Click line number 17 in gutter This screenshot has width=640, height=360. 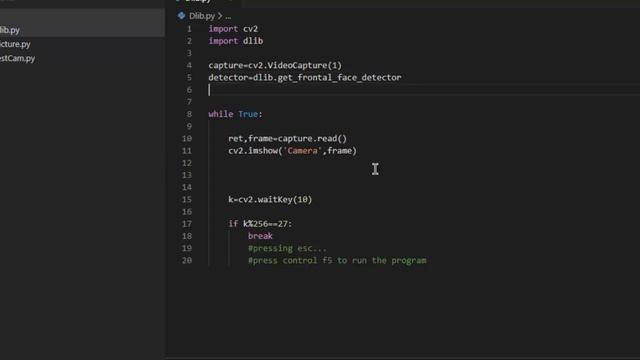coord(187,224)
